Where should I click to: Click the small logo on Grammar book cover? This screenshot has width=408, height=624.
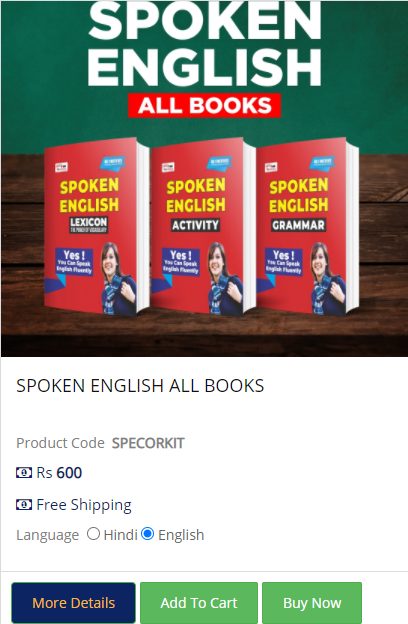(271, 167)
